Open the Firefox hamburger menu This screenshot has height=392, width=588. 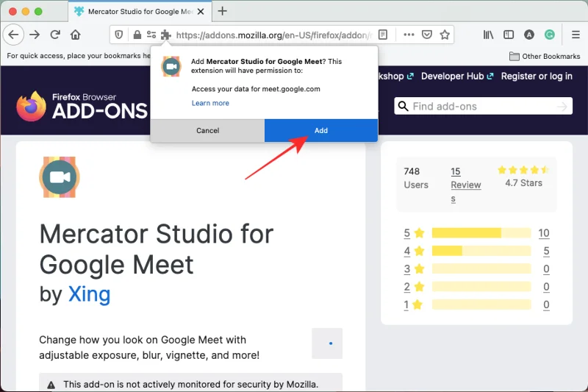coord(576,35)
